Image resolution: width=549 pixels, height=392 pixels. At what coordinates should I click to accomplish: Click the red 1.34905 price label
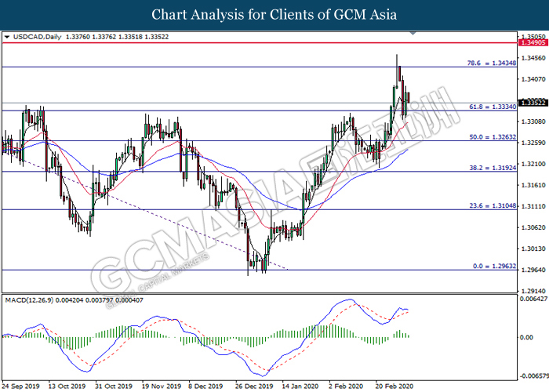tap(533, 44)
